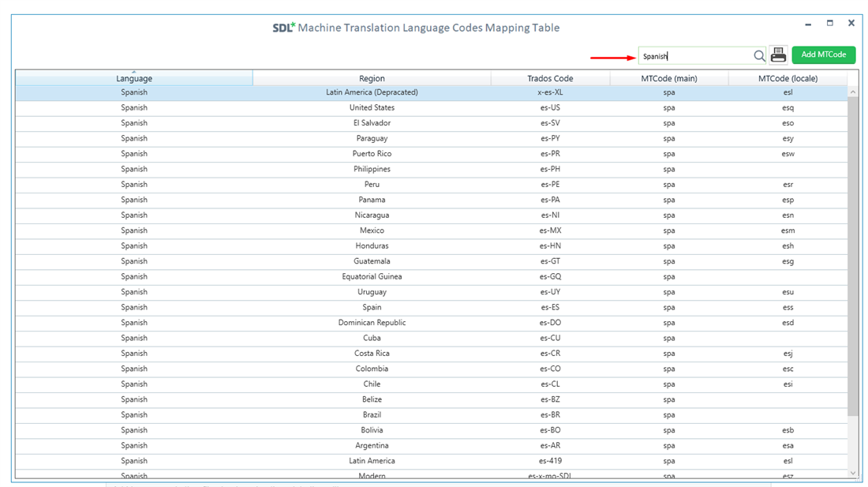Click the es-MX Trados code cell
This screenshot has height=487, width=868.
tap(550, 230)
